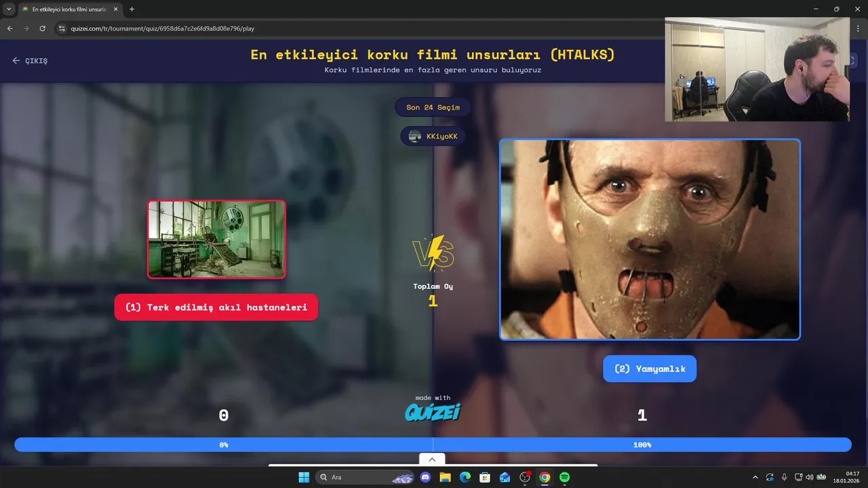Click the 100% side of vote bar
This screenshot has height=488, width=868.
[642, 445]
